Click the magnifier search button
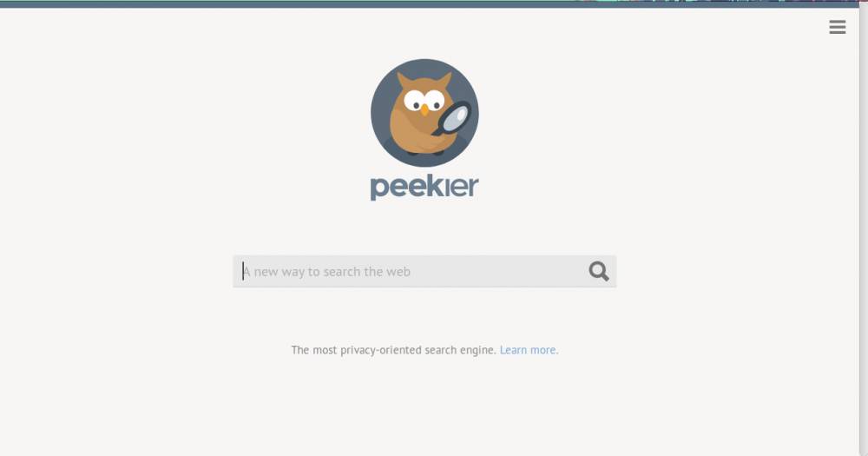868x456 pixels. tap(598, 272)
